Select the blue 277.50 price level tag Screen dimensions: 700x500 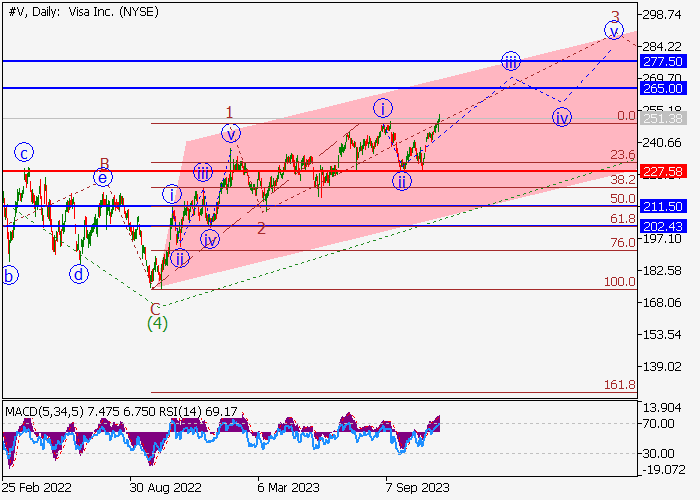(x=662, y=62)
